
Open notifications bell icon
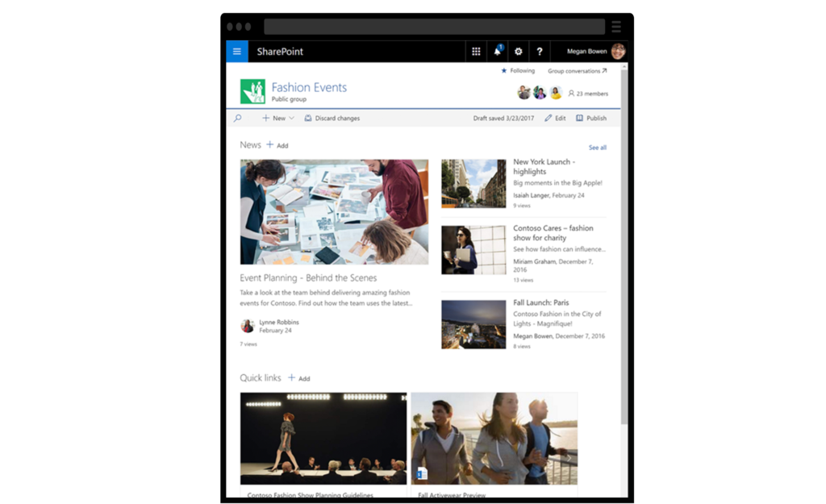coord(497,51)
